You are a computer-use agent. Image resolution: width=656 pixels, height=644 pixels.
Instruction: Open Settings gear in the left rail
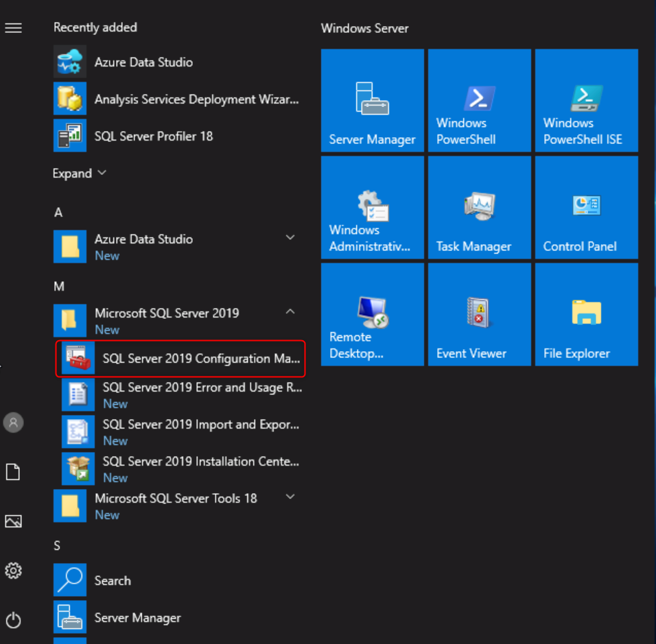tap(14, 571)
